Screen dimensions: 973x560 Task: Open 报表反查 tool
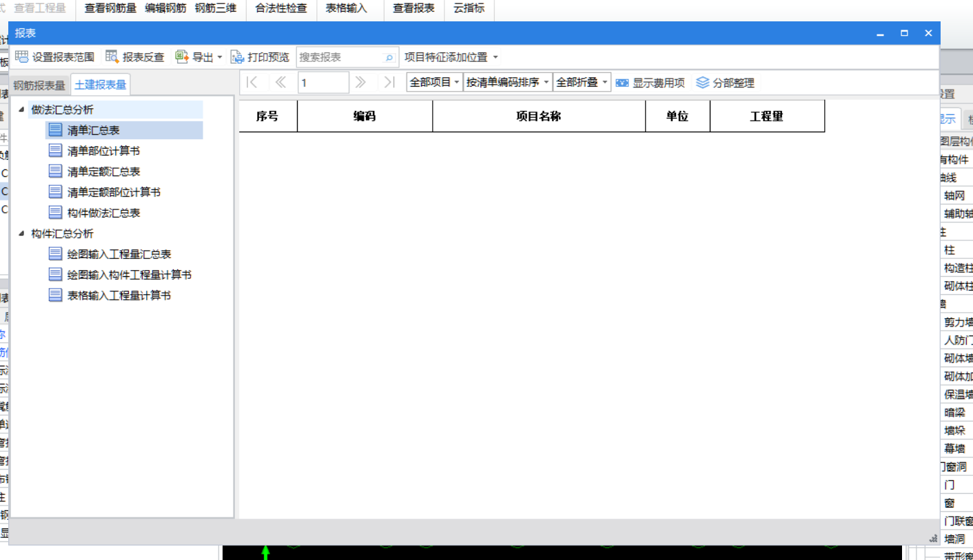tap(135, 57)
